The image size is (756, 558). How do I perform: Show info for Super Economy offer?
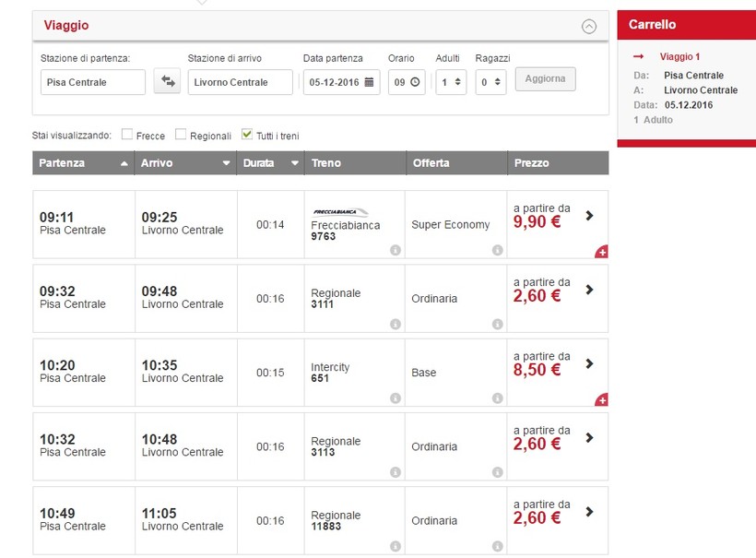coord(497,250)
